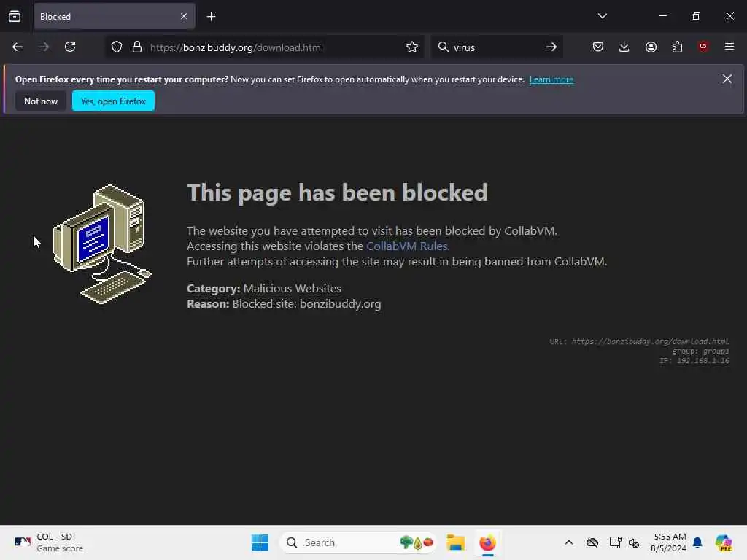Viewport: 747px width, 560px height.
Task: Open the Downloads panel
Action: (x=624, y=47)
